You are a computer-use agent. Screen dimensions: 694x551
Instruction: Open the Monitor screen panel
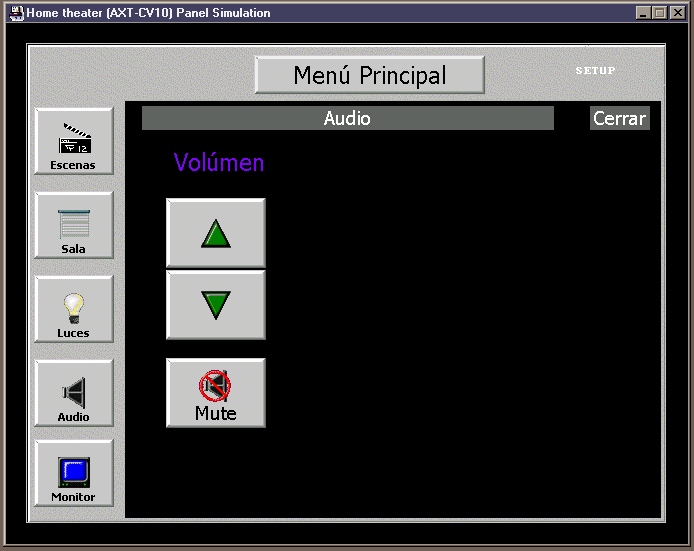(73, 474)
